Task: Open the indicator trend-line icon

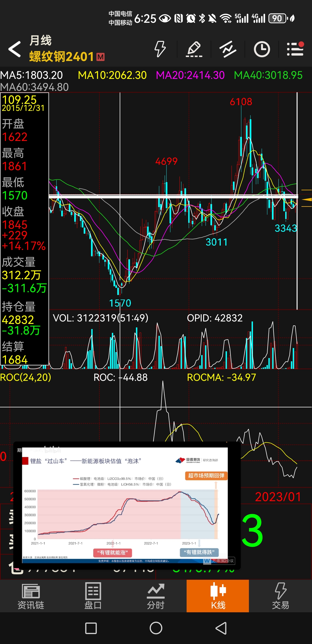Action: (x=228, y=49)
